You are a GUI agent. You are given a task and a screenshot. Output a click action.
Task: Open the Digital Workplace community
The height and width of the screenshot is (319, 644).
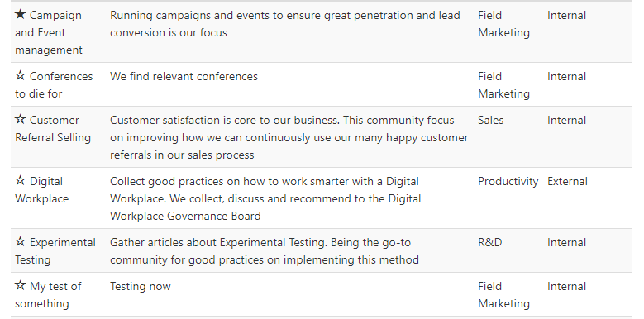[x=42, y=190]
